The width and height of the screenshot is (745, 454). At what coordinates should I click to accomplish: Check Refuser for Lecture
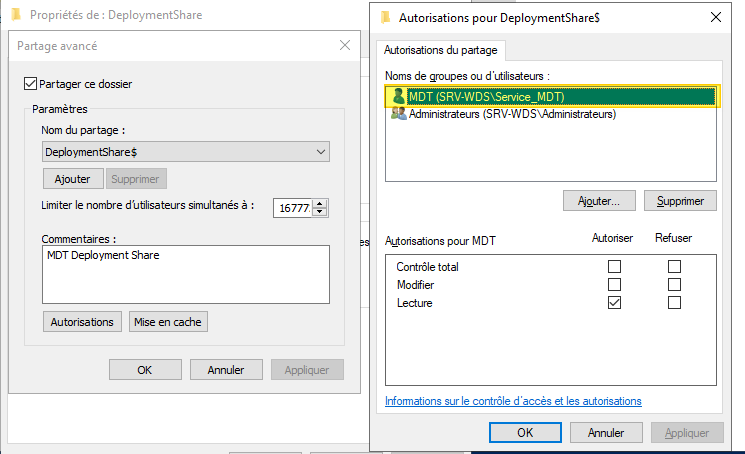(x=674, y=303)
